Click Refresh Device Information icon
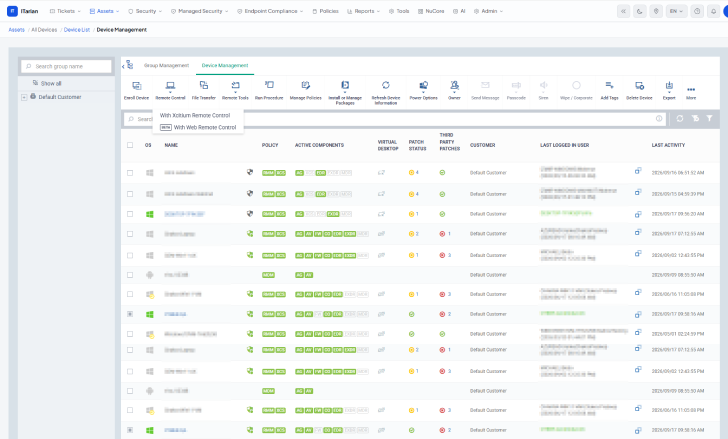Screen dimensions: 728x439 (x=386, y=85)
